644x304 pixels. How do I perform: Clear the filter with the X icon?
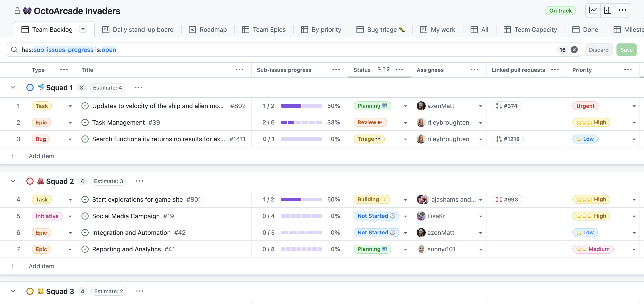point(574,50)
